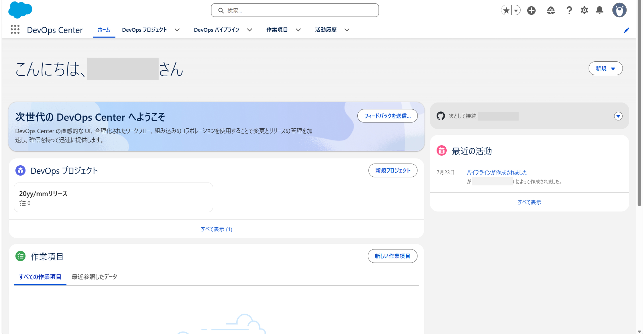This screenshot has height=334, width=644.
Task: Expand the DevOps プロジェクト tab chevron
Action: coord(177,30)
